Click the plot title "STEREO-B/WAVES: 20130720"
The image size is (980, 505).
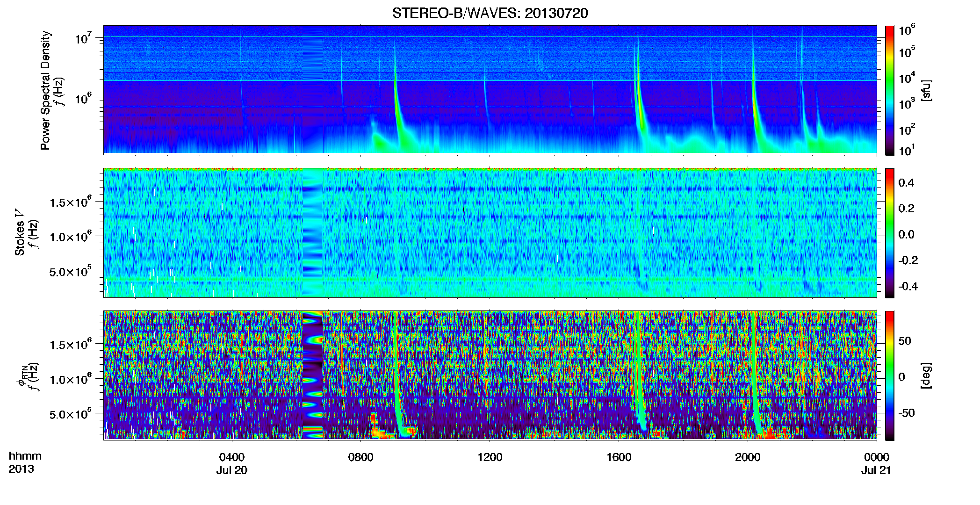click(490, 13)
